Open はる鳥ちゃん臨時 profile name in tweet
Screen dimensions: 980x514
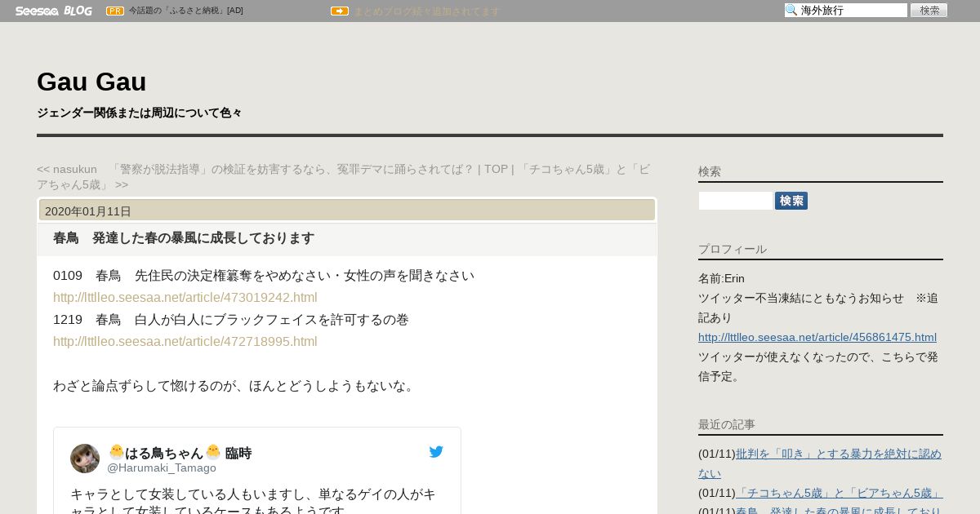click(x=180, y=453)
